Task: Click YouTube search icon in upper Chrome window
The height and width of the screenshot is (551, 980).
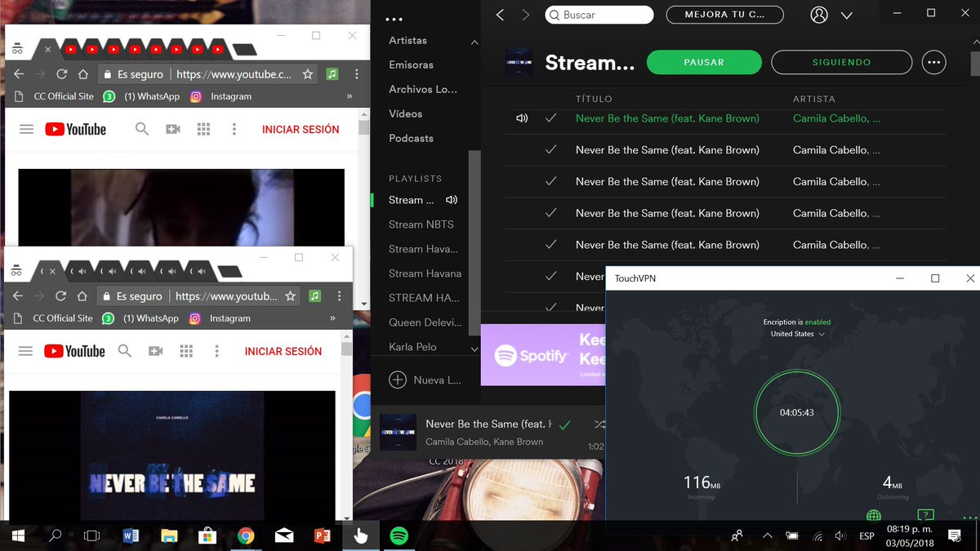Action: coord(142,129)
